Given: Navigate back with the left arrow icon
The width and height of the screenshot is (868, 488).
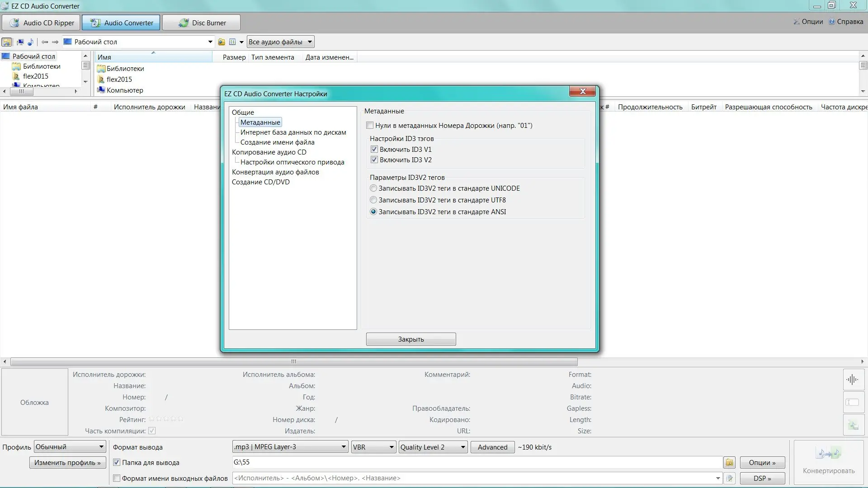Looking at the screenshot, I should click(x=45, y=42).
